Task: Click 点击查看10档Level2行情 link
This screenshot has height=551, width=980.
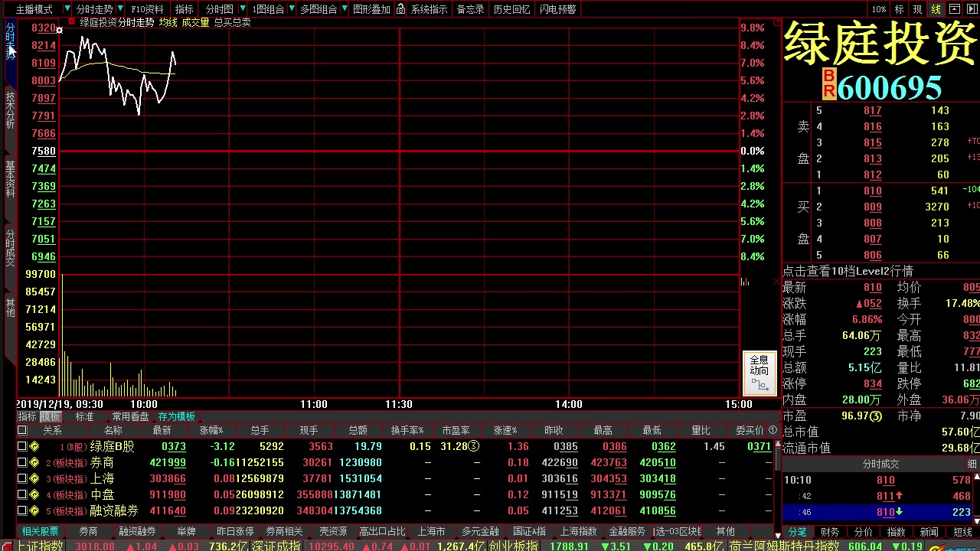Action: click(x=848, y=271)
